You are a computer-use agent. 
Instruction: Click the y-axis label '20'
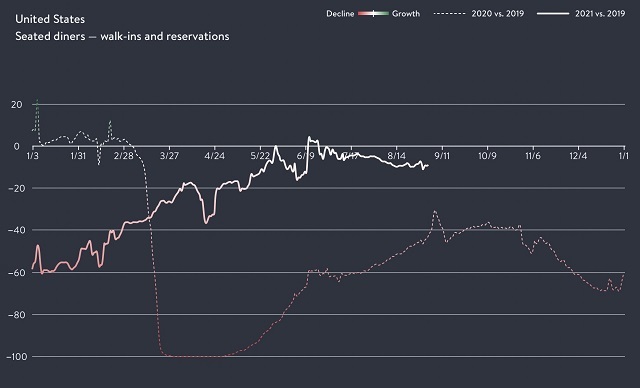tap(17, 104)
